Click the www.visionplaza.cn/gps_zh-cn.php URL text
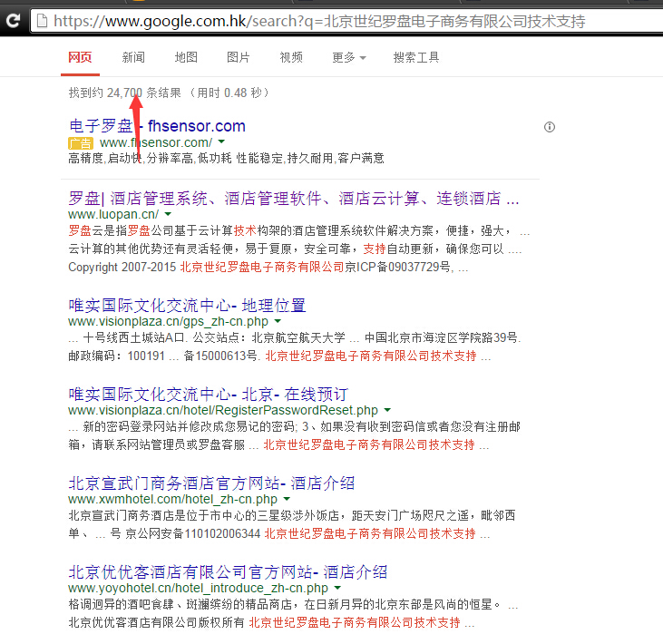 (x=168, y=321)
